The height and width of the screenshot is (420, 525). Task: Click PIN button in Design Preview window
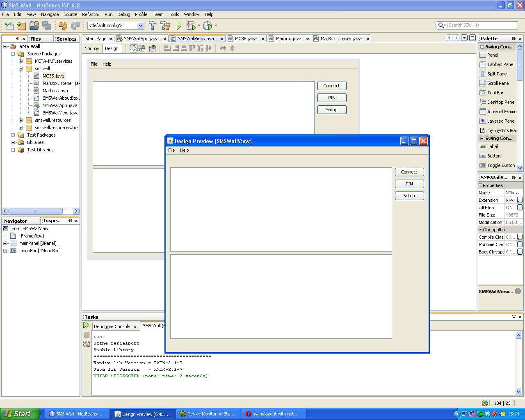coord(409,184)
